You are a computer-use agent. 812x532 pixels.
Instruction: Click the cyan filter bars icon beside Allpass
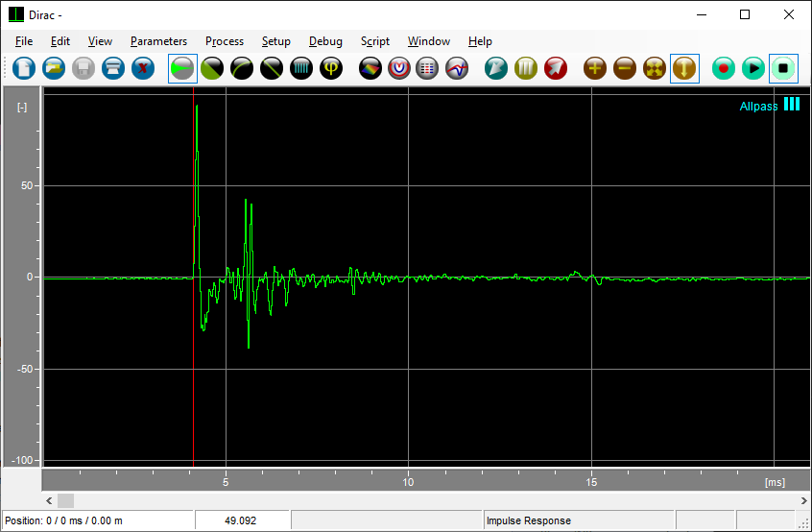click(x=792, y=104)
